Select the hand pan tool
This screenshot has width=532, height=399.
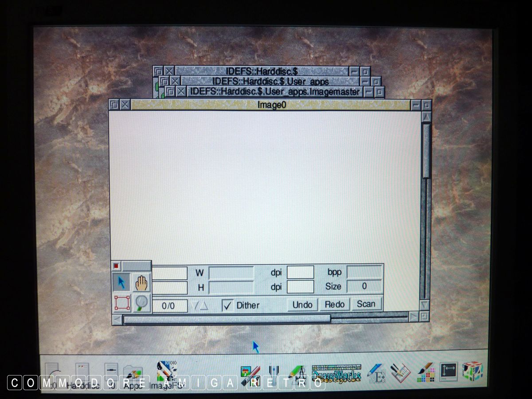tap(142, 282)
